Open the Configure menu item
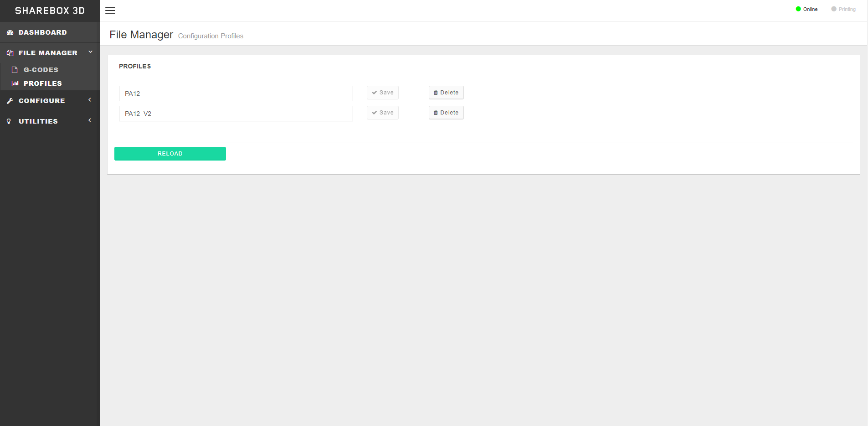Image resolution: width=868 pixels, height=426 pixels. [x=50, y=101]
